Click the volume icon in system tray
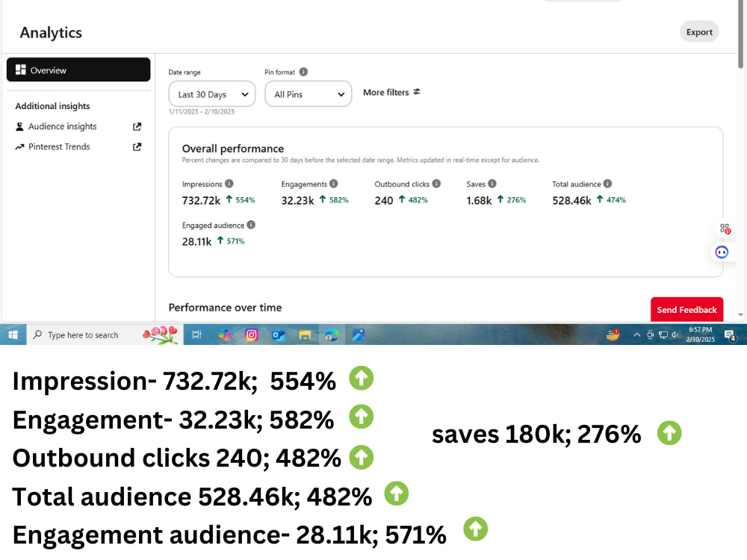This screenshot has width=747, height=560. click(675, 335)
